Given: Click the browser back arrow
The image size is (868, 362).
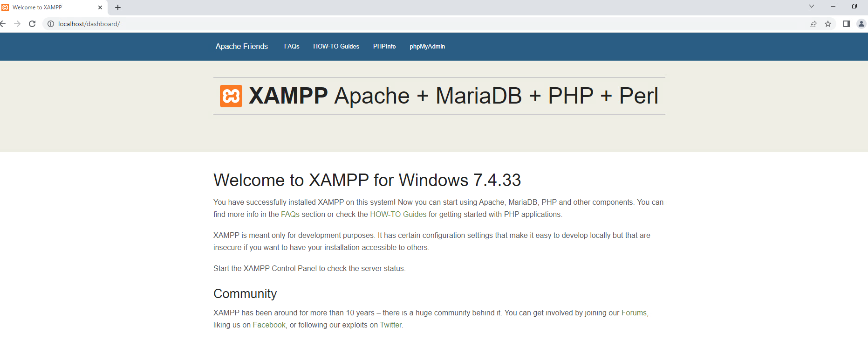Looking at the screenshot, I should [2, 24].
